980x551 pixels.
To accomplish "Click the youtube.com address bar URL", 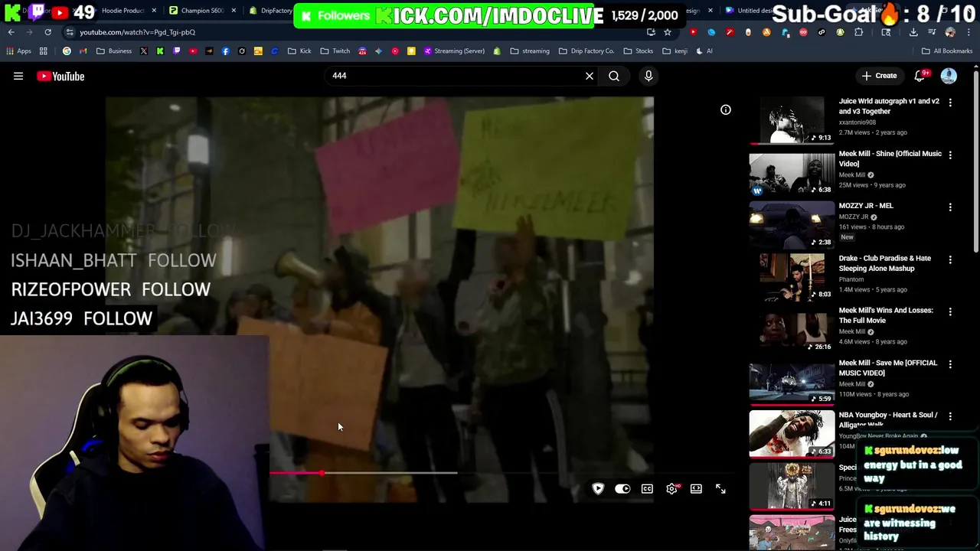I will pos(137,32).
